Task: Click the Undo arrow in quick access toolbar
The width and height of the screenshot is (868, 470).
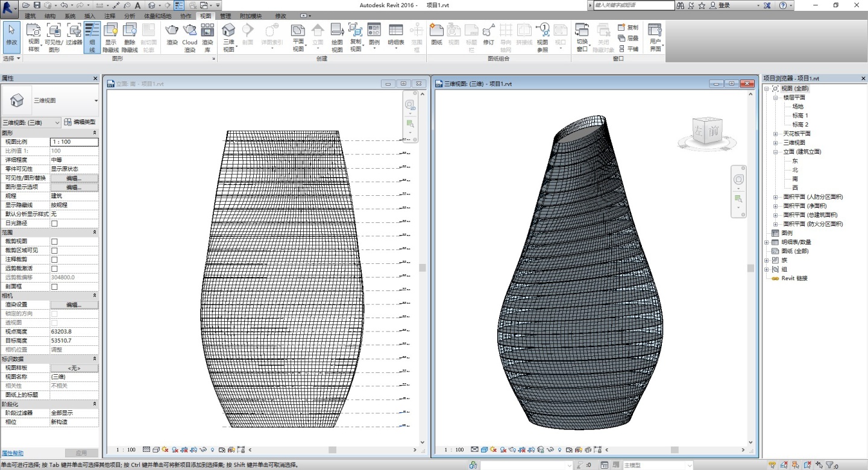Action: click(63, 5)
